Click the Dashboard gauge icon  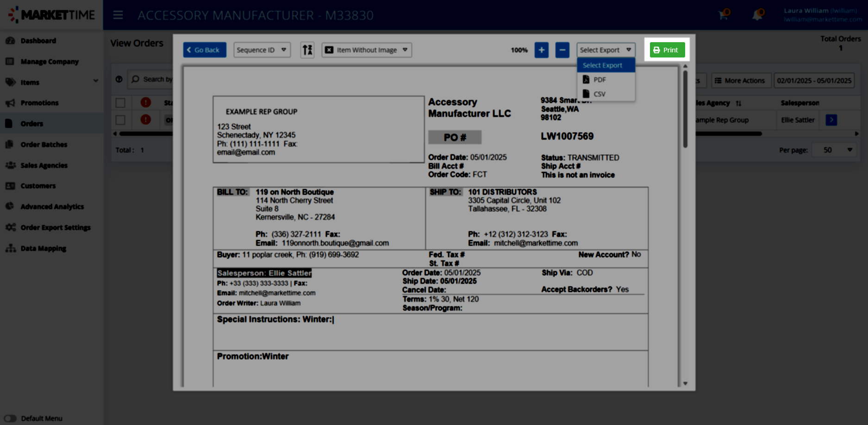[x=10, y=41]
